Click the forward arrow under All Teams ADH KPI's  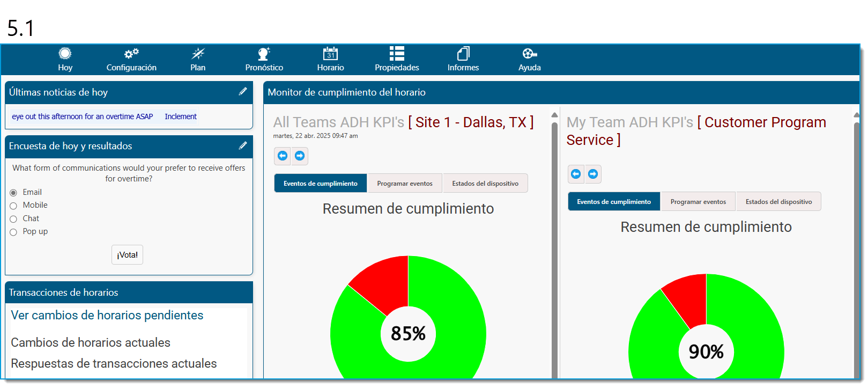(300, 156)
